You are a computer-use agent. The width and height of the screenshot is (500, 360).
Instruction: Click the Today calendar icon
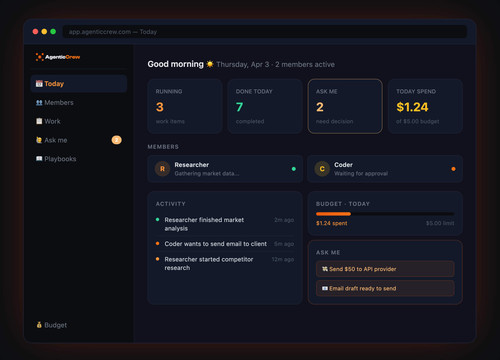(39, 83)
